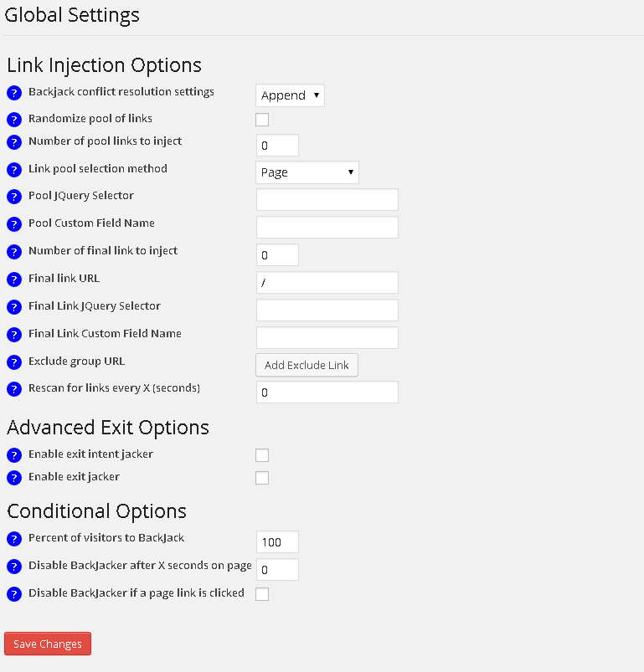Select Percent of visitors to BackJack field
Screen dimensions: 644x672
coord(277,542)
